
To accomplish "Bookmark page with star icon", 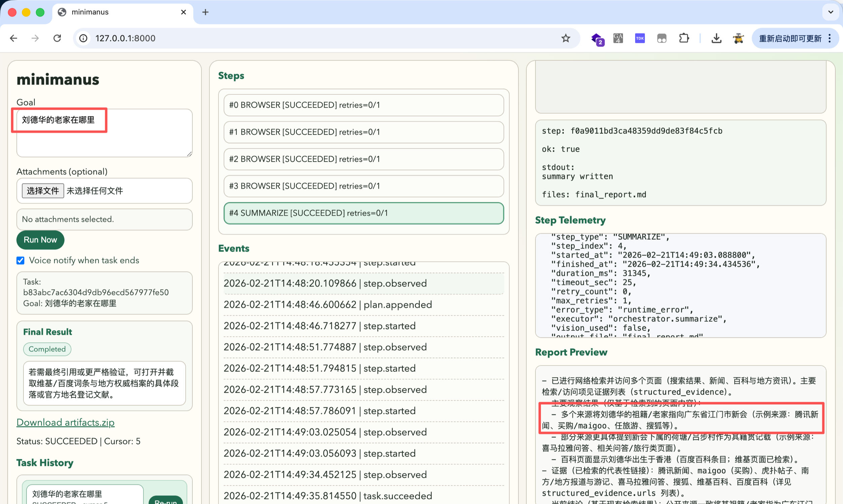I will point(565,38).
